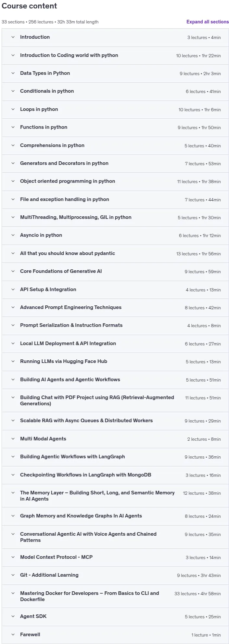This screenshot has width=229, height=644.
Task: Expand the Loops in python chevron
Action: [13, 109]
